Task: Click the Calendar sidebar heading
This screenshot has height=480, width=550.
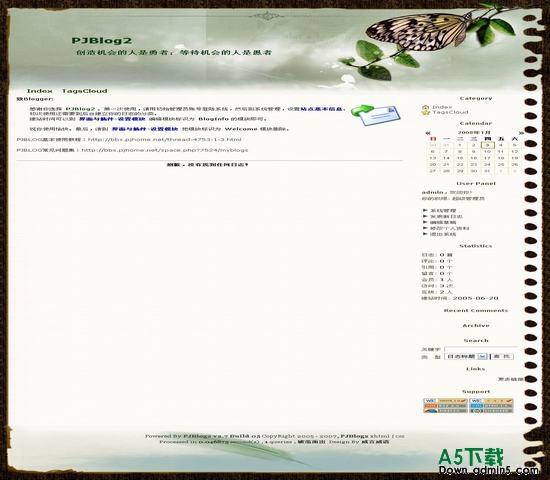Action: (476, 124)
